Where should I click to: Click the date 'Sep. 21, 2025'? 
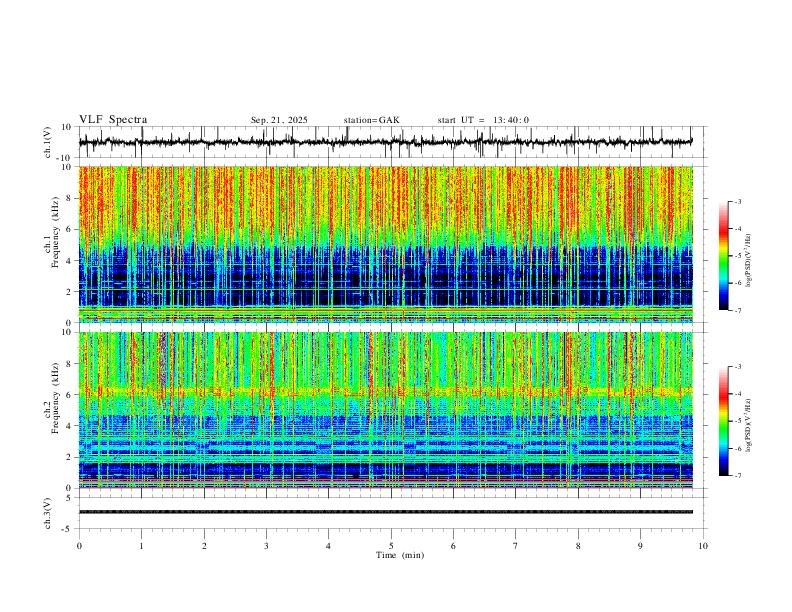click(x=279, y=120)
